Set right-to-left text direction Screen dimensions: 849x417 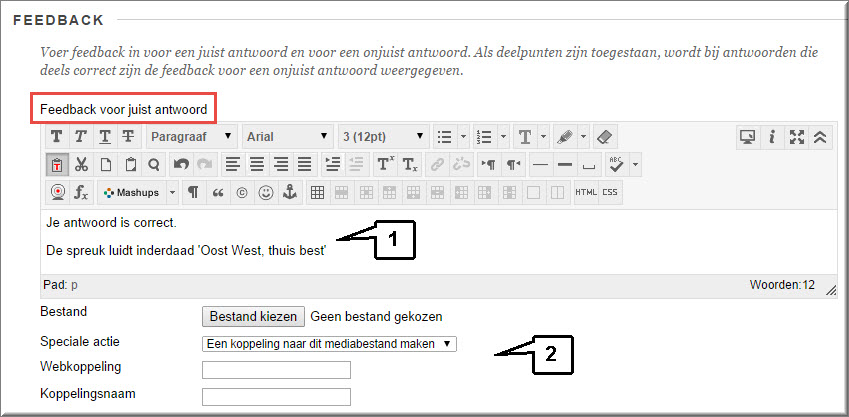(513, 165)
